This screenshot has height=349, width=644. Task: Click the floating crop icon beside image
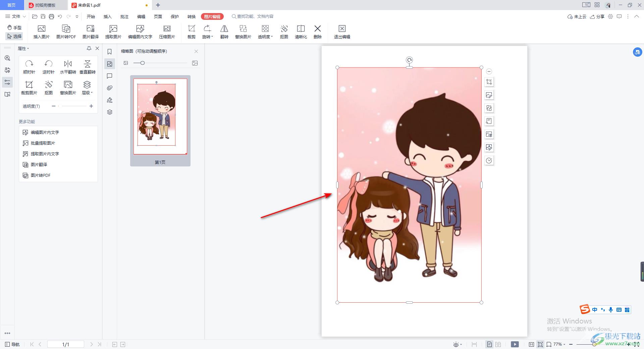(489, 82)
